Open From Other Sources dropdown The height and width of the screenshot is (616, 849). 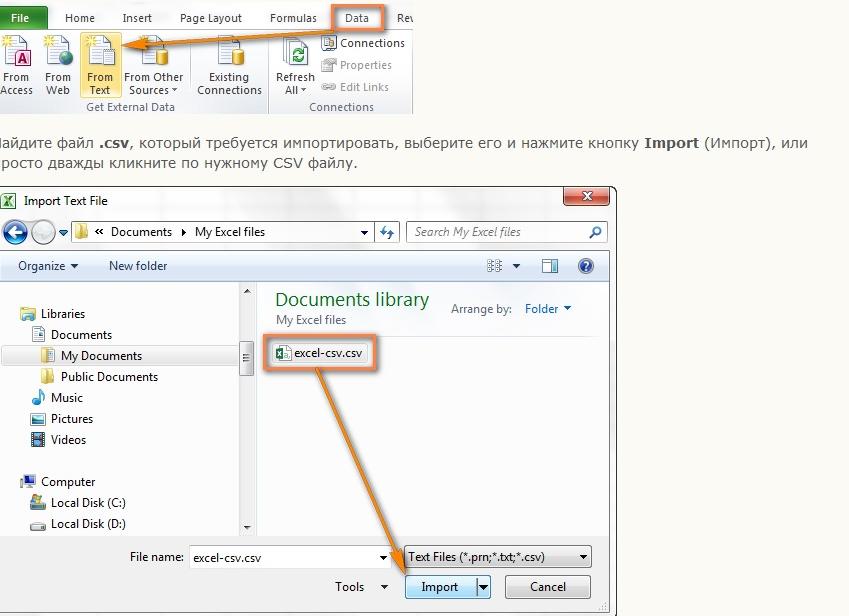(153, 65)
